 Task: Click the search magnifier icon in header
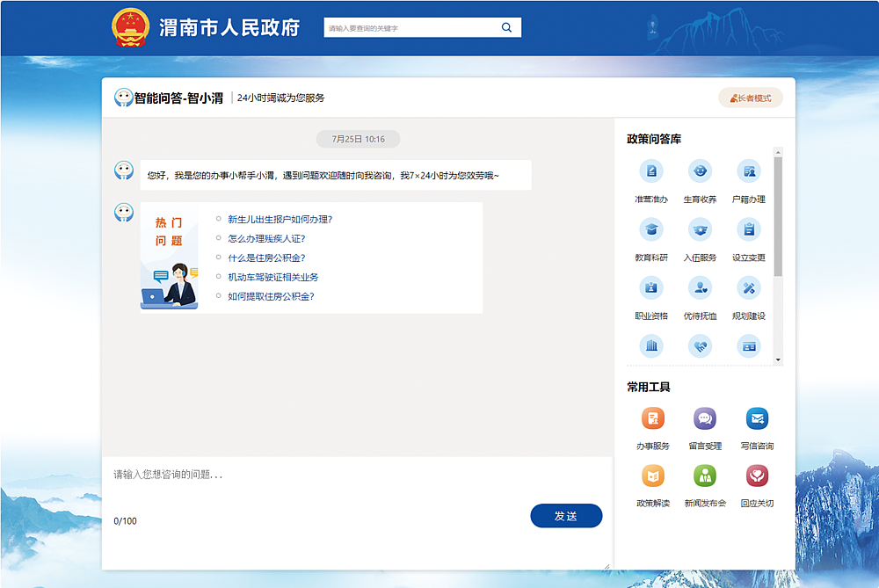click(506, 27)
